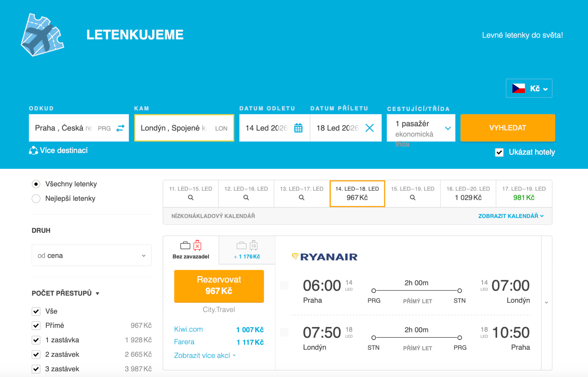Select the Bez zavazadel baggage option
The width and height of the screenshot is (588, 377).
point(191,250)
